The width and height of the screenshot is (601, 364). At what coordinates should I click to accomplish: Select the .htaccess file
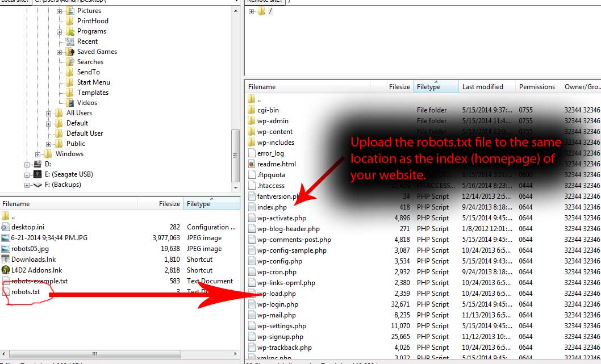(x=270, y=185)
